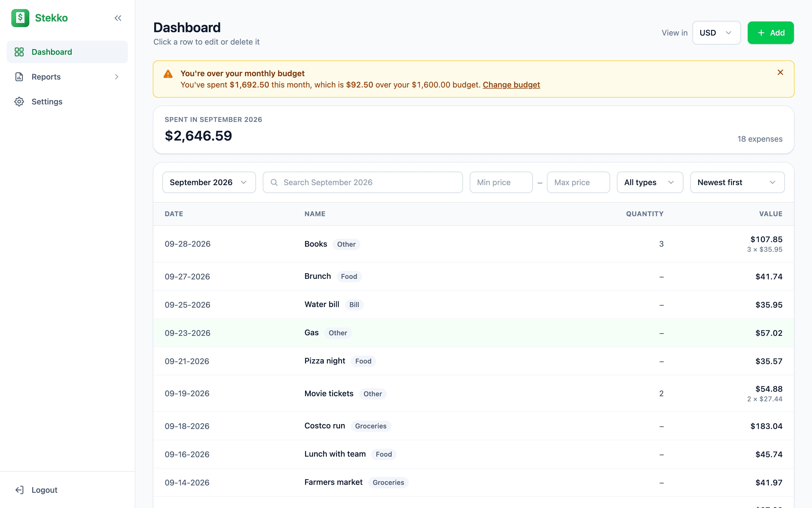Image resolution: width=812 pixels, height=508 pixels.
Task: Click the Bill tag on Water bill
Action: click(x=354, y=305)
